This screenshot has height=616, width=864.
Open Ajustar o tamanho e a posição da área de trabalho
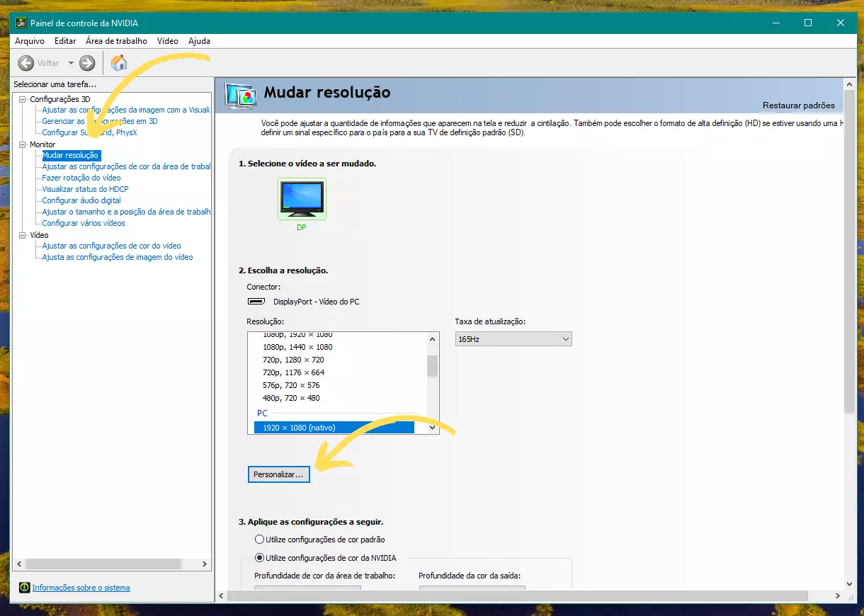tap(126, 212)
